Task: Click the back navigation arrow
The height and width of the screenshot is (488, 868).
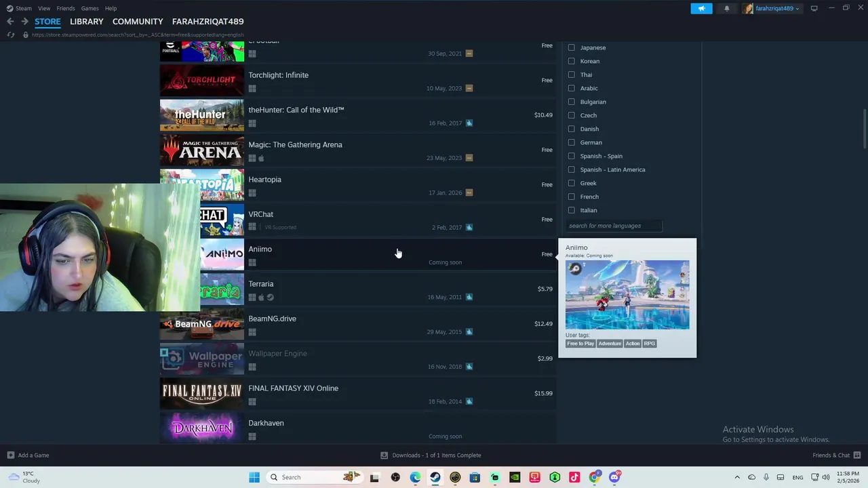Action: [10, 22]
